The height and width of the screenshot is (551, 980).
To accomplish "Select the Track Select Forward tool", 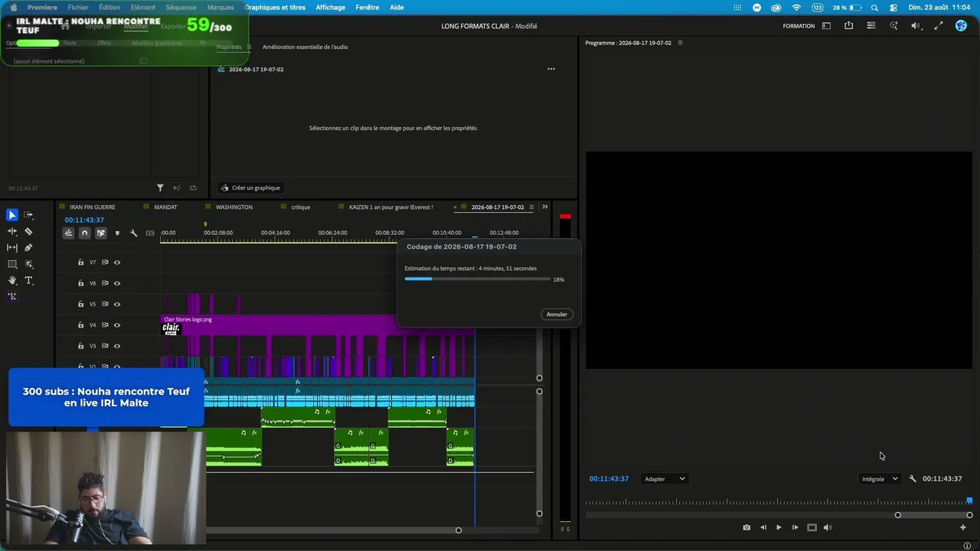I will coord(28,215).
